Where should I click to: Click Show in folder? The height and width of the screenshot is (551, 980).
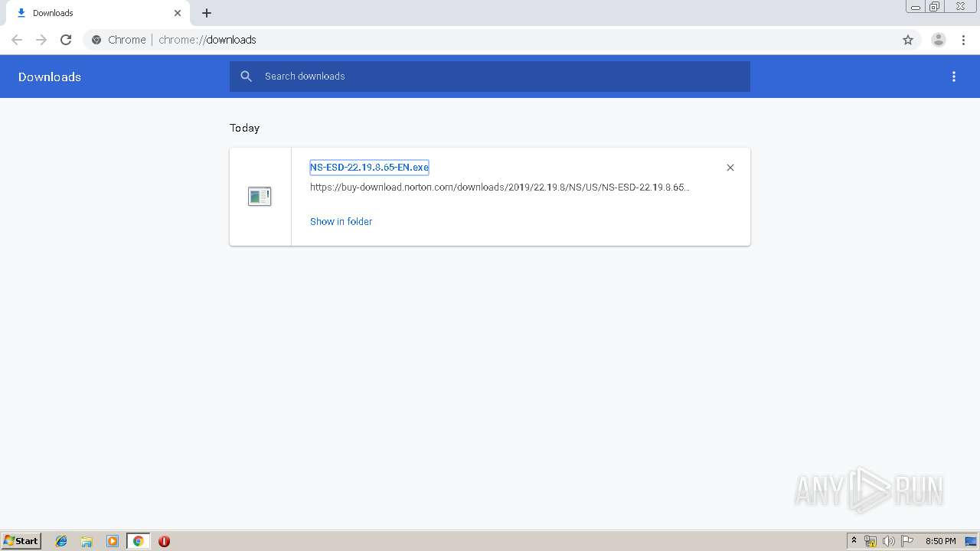point(341,221)
